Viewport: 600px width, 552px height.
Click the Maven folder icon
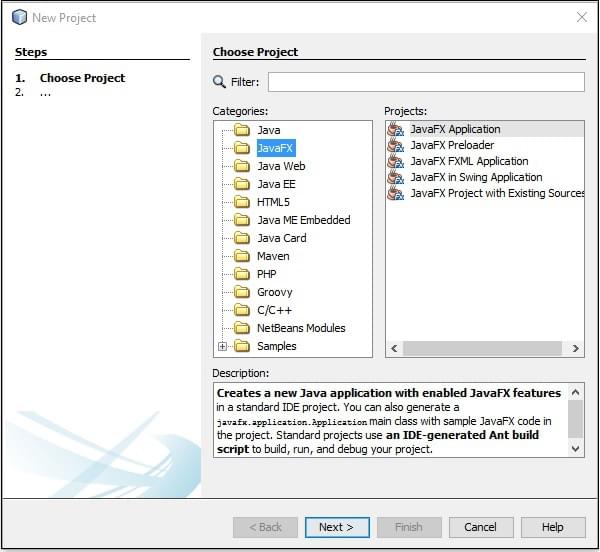pos(242,256)
